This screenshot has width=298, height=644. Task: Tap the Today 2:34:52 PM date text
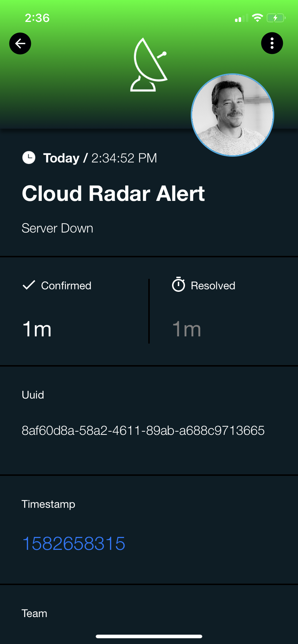point(100,158)
